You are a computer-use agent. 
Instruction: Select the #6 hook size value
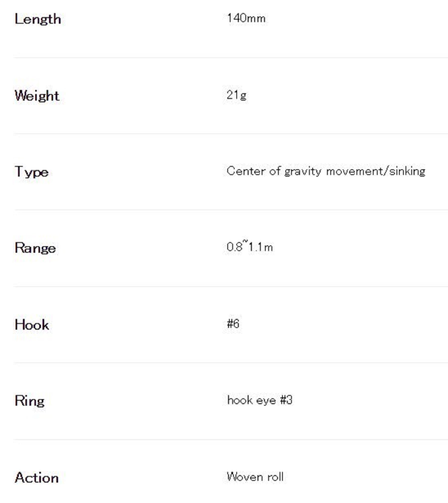[233, 324]
